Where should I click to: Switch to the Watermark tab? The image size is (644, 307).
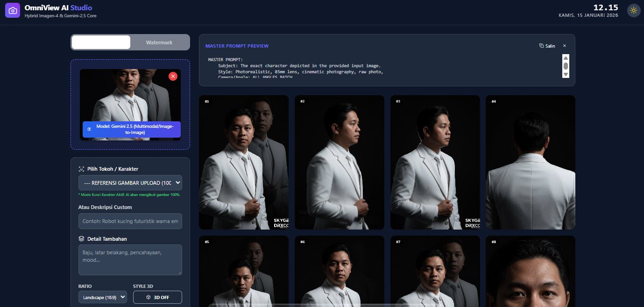click(159, 42)
